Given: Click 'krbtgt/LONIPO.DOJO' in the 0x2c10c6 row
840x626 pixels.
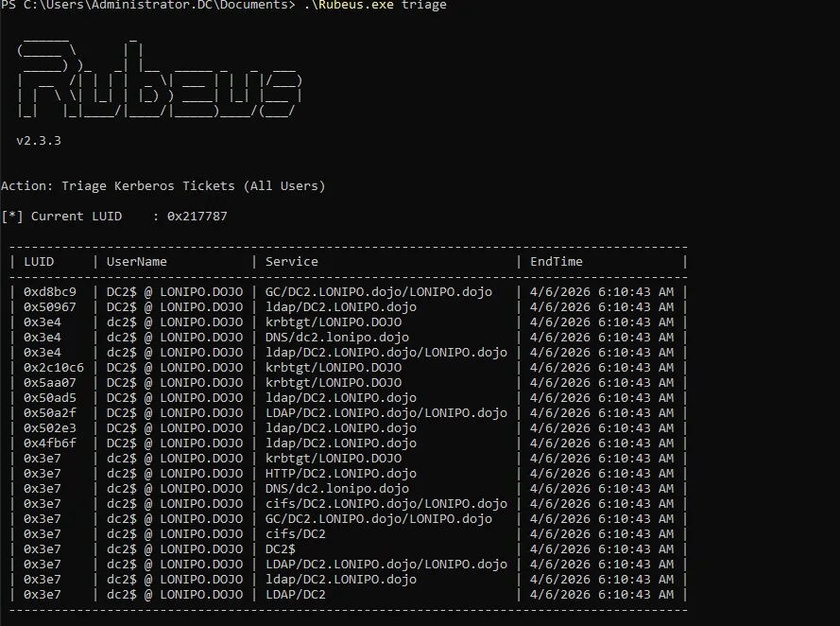Looking at the screenshot, I should click(x=334, y=368).
